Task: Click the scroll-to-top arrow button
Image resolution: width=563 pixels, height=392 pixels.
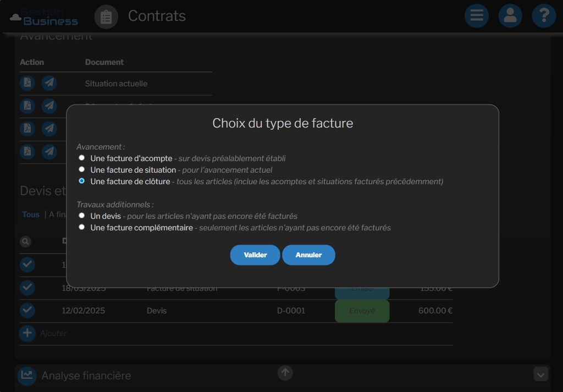Action: coord(285,373)
